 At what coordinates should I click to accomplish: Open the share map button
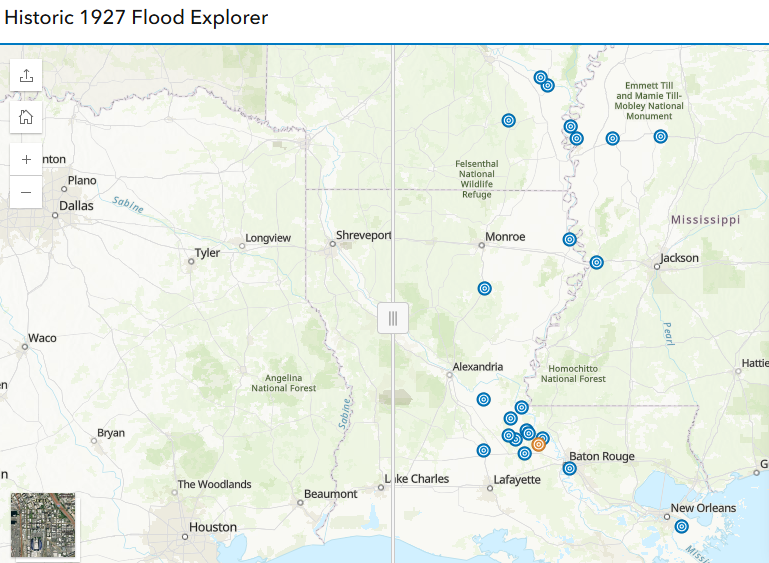click(x=26, y=76)
